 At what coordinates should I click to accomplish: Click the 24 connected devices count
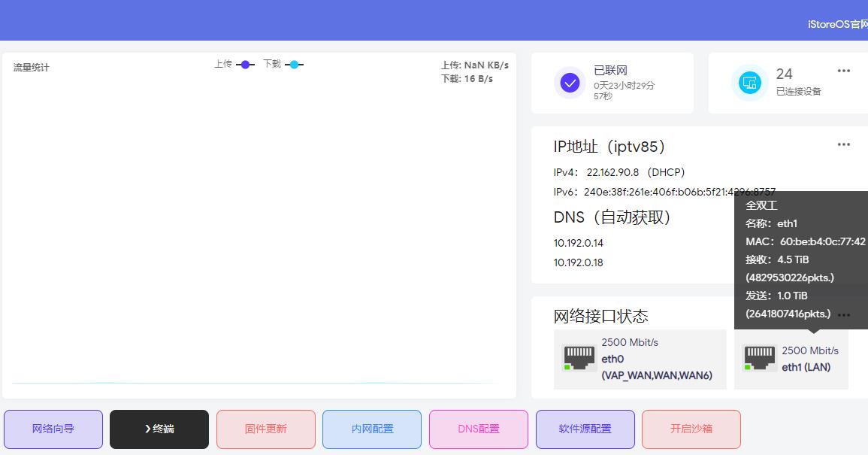point(784,74)
